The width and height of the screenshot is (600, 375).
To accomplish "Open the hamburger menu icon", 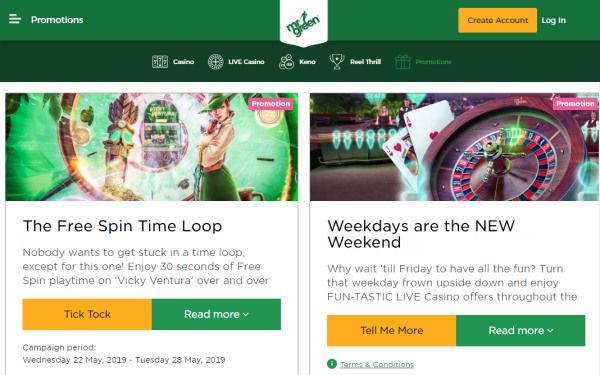I will click(15, 19).
